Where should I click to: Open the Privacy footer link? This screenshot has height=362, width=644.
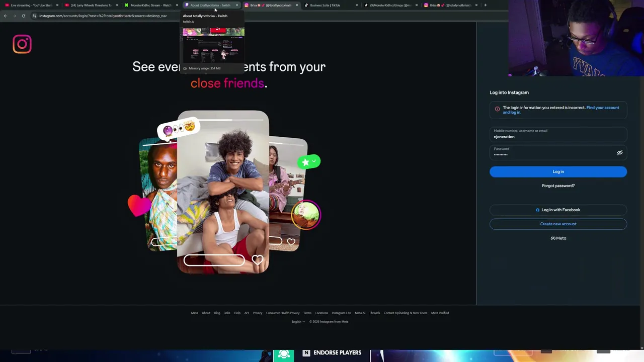[x=258, y=313]
